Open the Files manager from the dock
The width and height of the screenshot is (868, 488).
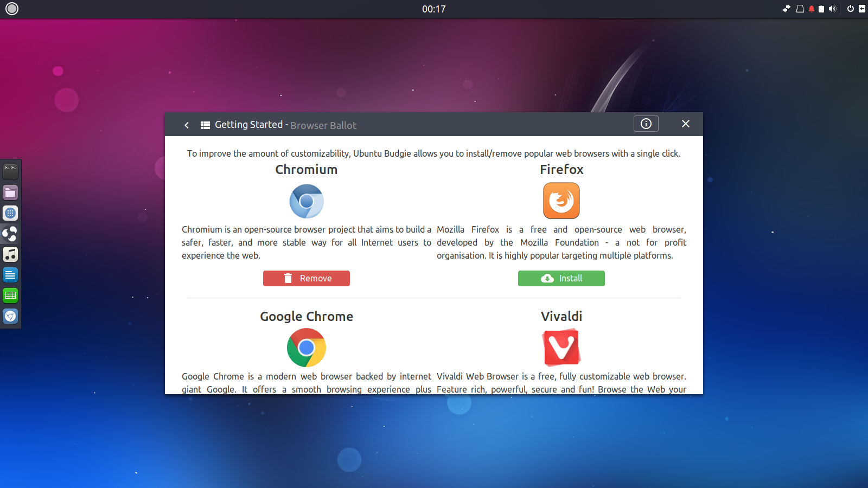point(10,192)
